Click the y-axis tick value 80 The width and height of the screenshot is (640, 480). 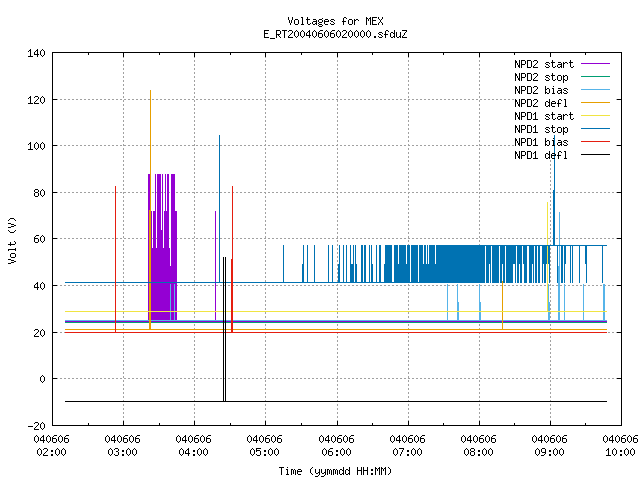pos(39,193)
